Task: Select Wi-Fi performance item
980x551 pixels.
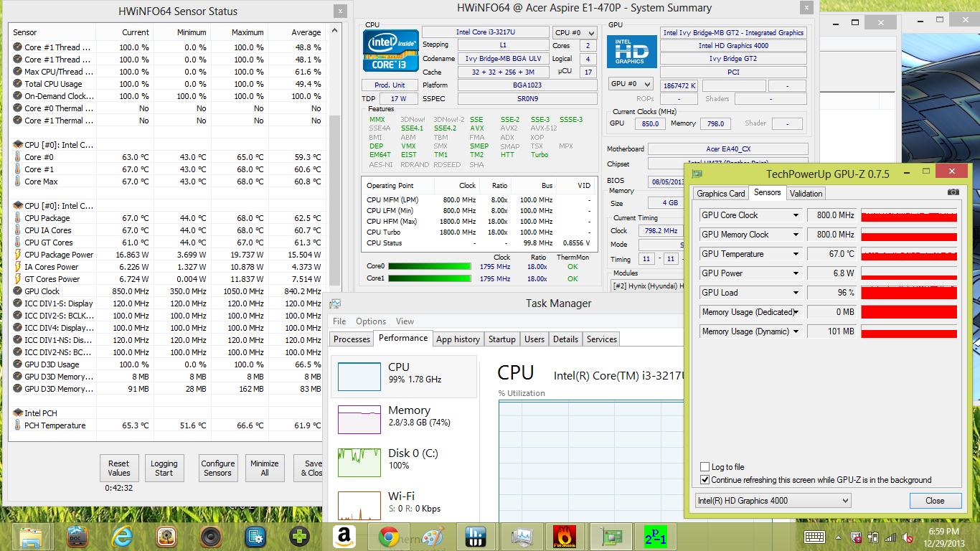Action: [x=403, y=502]
